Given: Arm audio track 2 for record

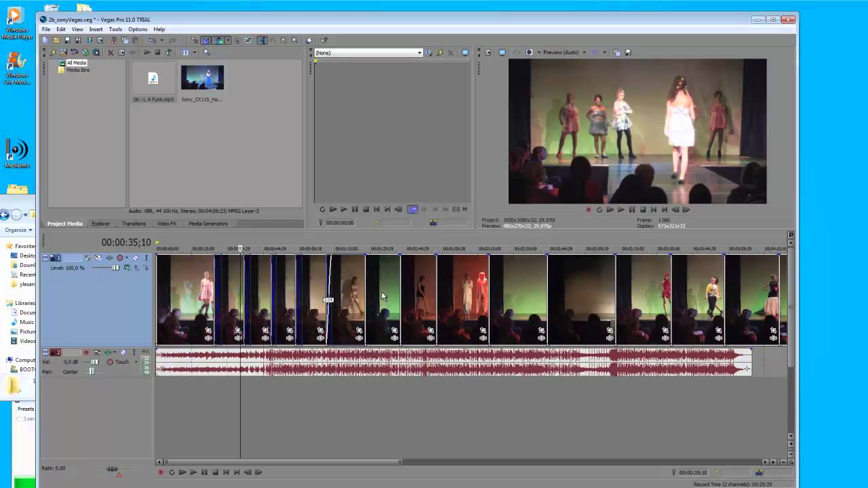Looking at the screenshot, I should pyautogui.click(x=86, y=352).
